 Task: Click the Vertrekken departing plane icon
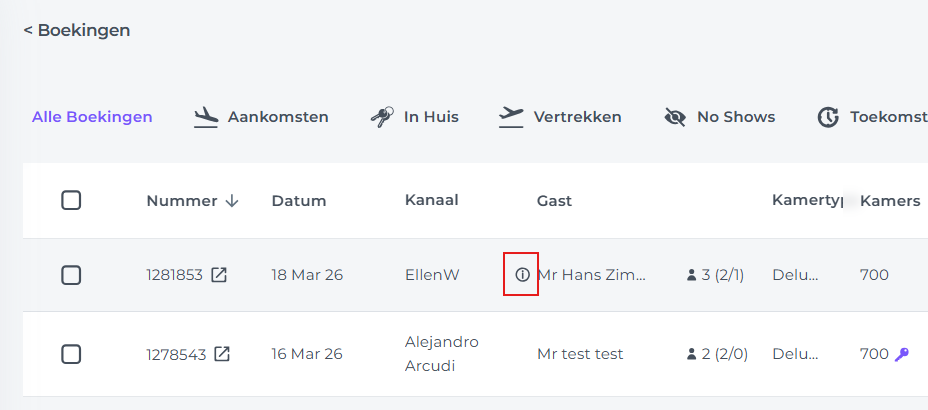[x=511, y=117]
